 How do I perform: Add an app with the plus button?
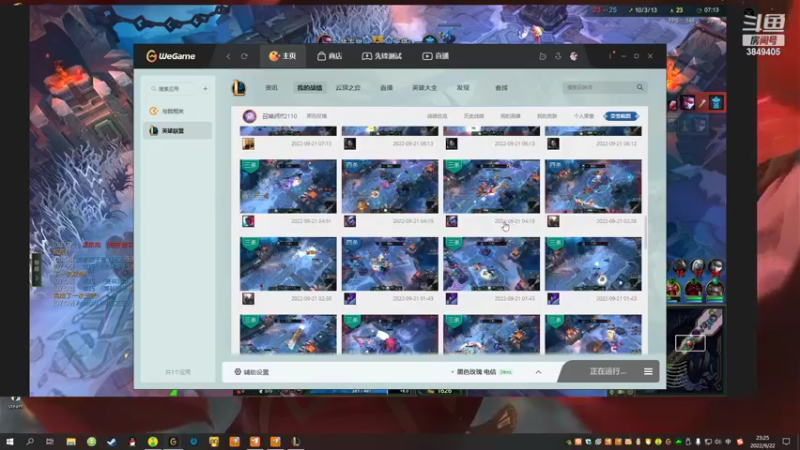[205, 89]
